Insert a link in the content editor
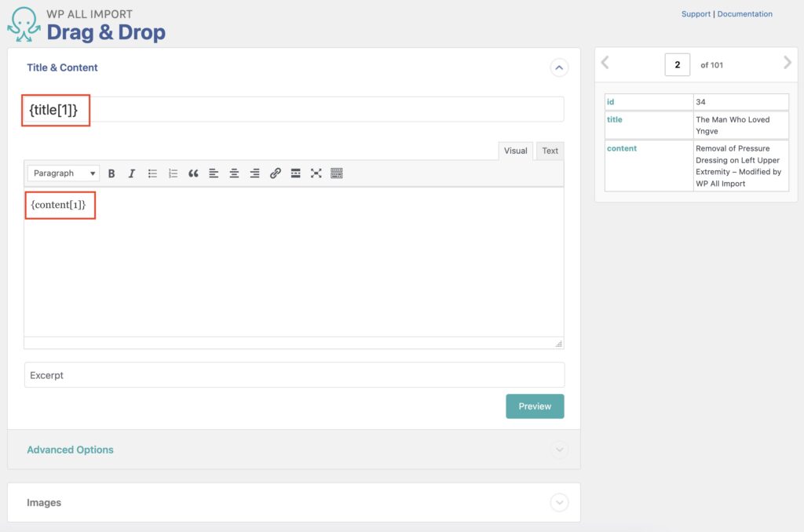The image size is (804, 532). 275,173
